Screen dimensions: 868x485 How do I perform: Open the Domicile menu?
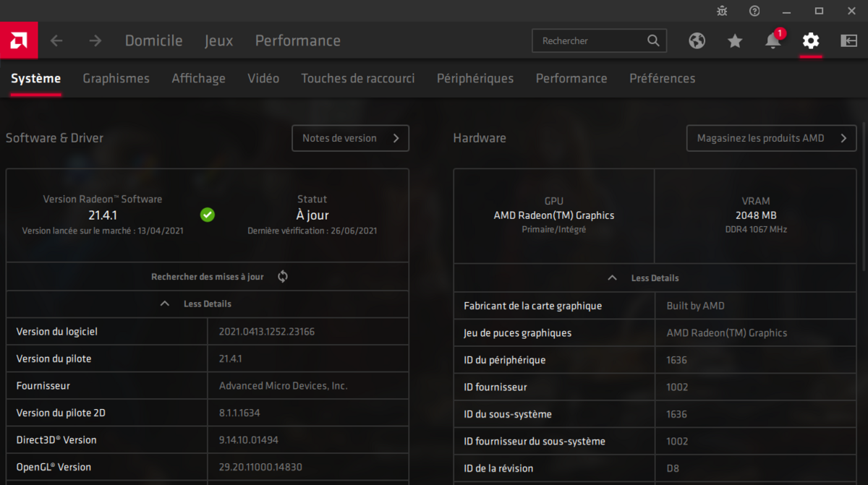click(154, 40)
